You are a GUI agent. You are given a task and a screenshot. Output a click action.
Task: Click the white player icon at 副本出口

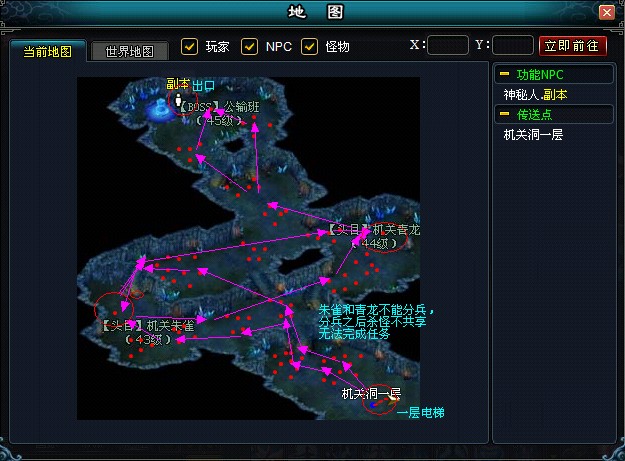[179, 101]
